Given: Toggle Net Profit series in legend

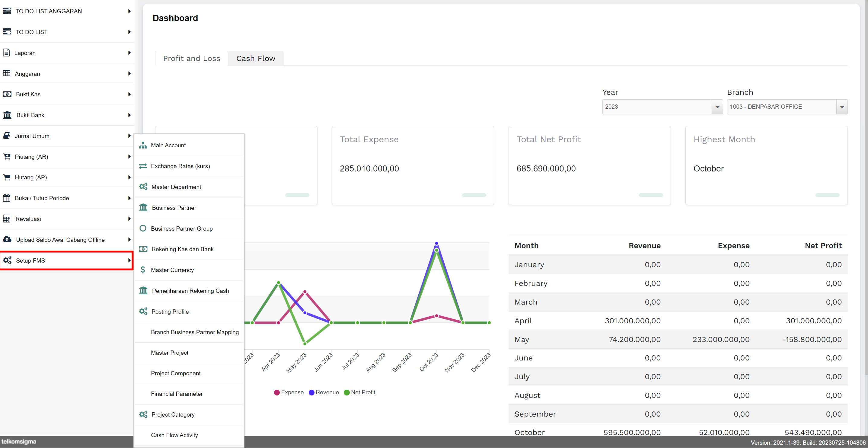Looking at the screenshot, I should point(359,392).
